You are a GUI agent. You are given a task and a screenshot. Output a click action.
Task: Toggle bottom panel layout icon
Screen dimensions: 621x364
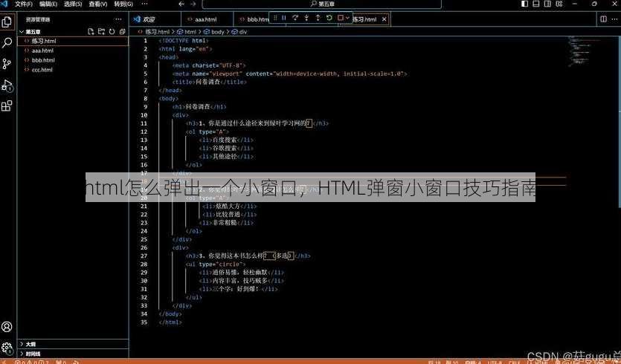pyautogui.click(x=536, y=4)
